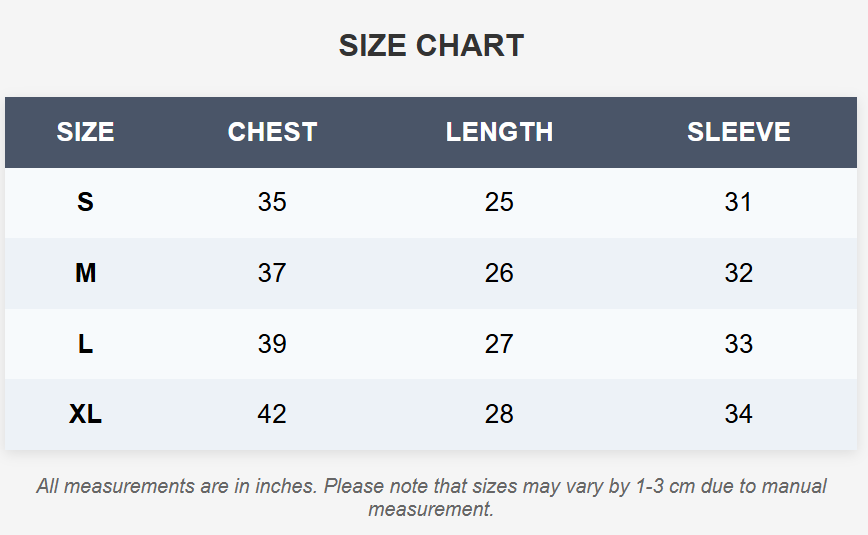
Task: Click the SLEEVE column header
Action: [x=738, y=132]
